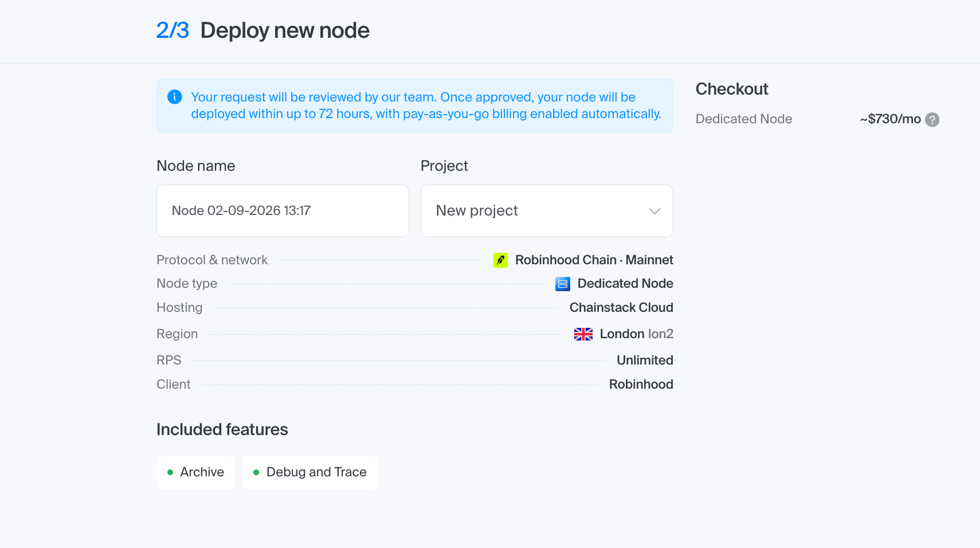Viewport: 980px width, 548px height.
Task: Click the Archive feature tag
Action: click(195, 472)
